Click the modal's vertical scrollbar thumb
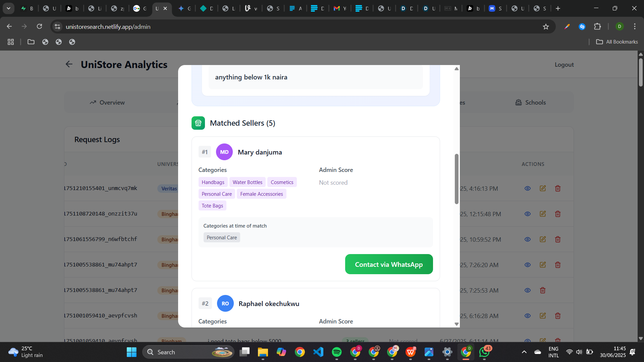Screen dimensions: 644x362 pos(457,179)
